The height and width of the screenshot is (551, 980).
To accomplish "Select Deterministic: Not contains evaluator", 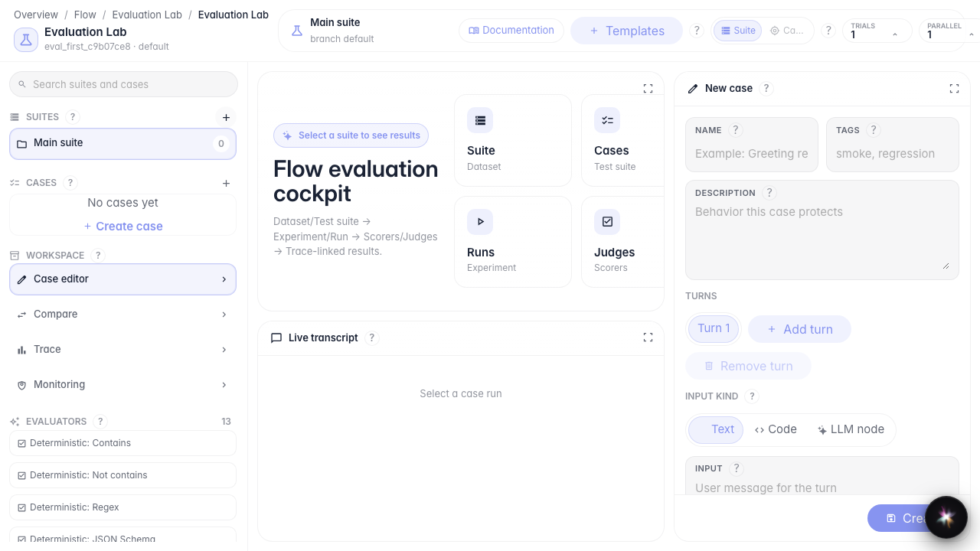I will coord(122,475).
